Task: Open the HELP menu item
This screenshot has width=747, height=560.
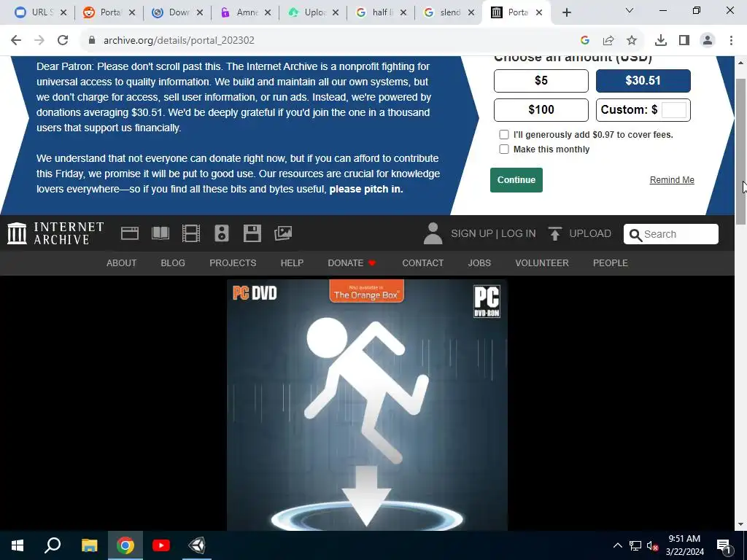Action: click(x=292, y=262)
